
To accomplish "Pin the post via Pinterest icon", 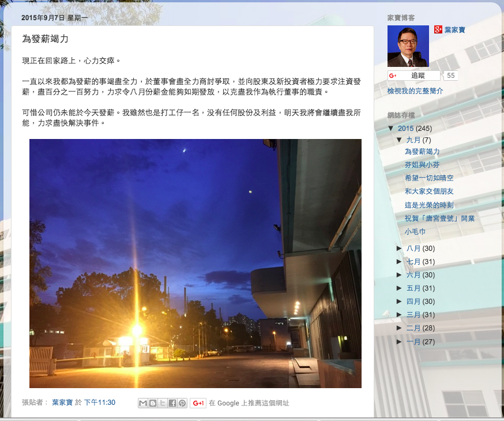I will coord(182,403).
